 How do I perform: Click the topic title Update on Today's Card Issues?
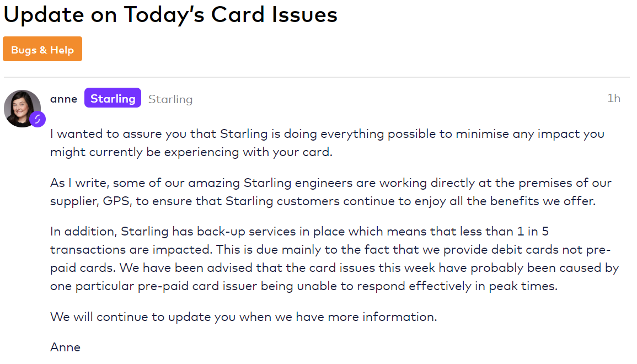[x=170, y=15]
